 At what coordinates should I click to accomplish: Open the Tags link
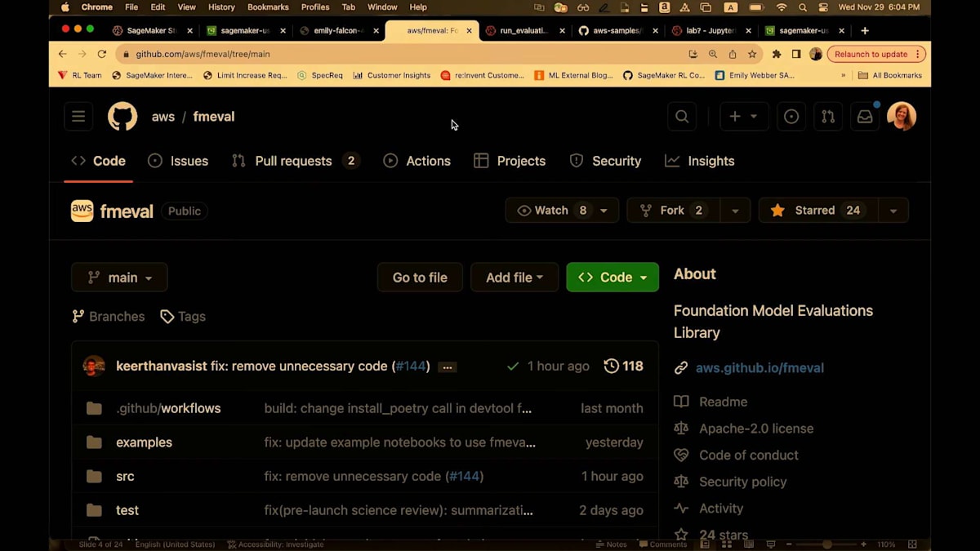(x=183, y=317)
